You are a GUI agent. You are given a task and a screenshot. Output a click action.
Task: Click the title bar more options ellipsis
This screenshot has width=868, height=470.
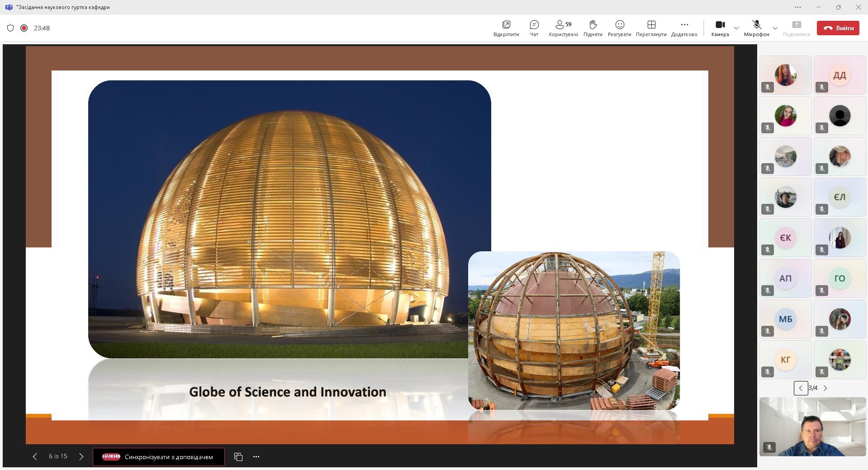[798, 7]
